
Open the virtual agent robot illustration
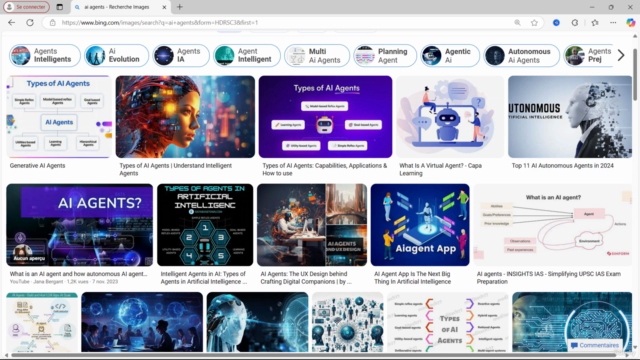click(450, 117)
